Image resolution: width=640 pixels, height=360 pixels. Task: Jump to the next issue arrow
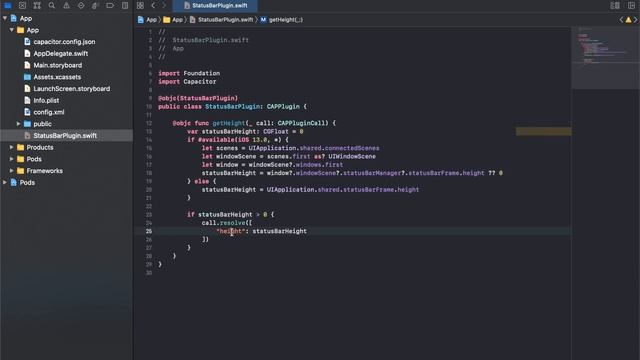point(636,20)
